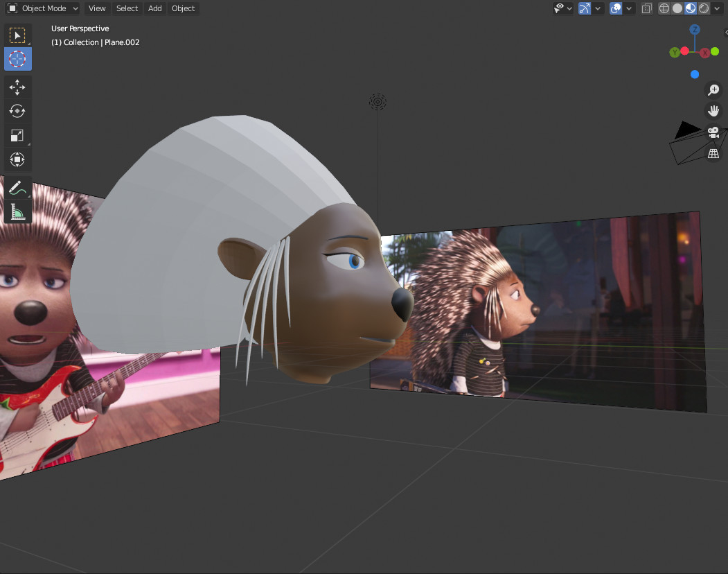Select the Select Box tool
The height and width of the screenshot is (574, 728).
pyautogui.click(x=17, y=35)
